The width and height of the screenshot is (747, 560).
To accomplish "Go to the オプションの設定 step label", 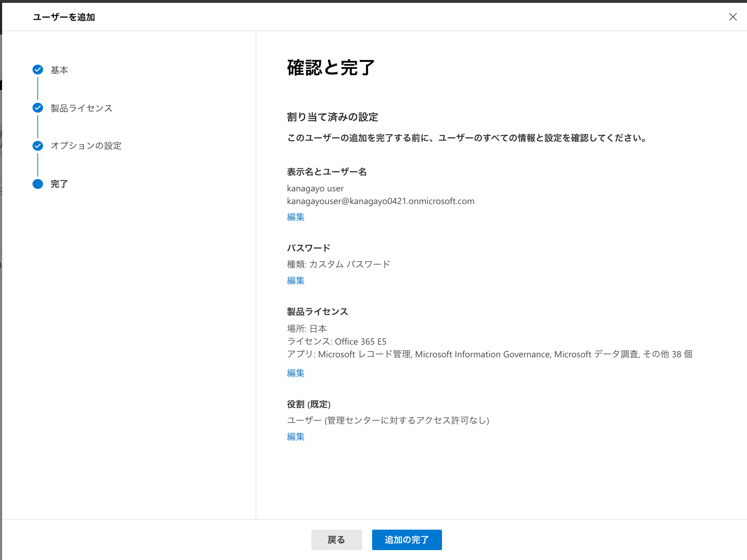I will pyautogui.click(x=86, y=146).
